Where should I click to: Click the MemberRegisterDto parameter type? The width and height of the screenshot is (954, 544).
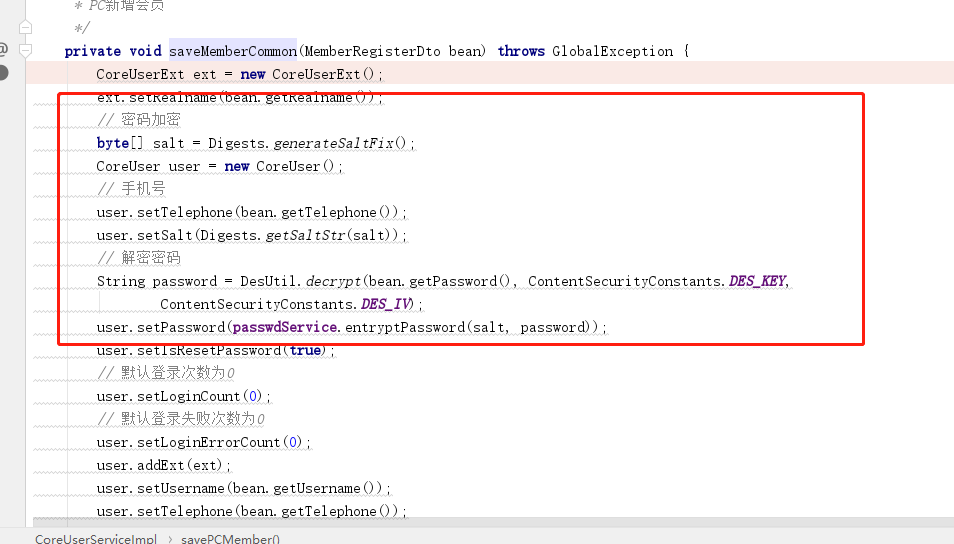(x=372, y=51)
